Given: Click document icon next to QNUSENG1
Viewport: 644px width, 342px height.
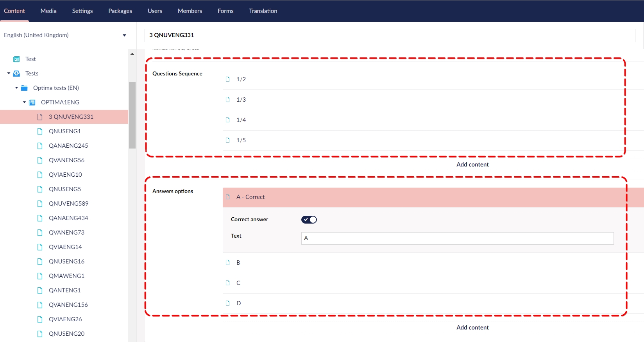Looking at the screenshot, I should coord(40,131).
